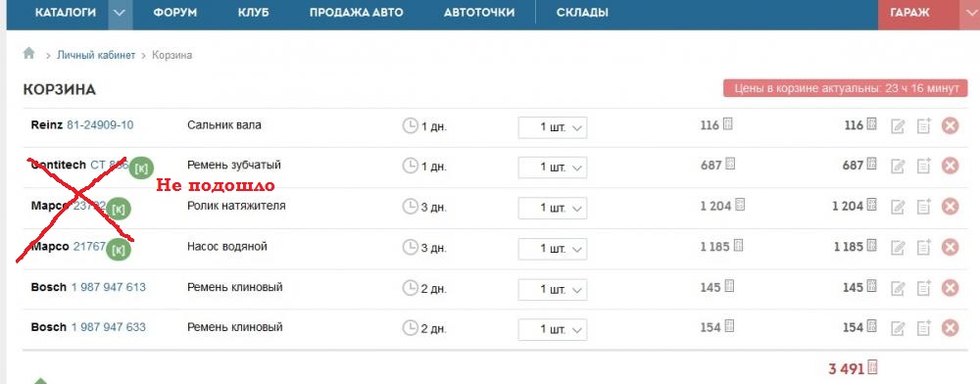Add note to Mapco water pump row
980x384 pixels.
(x=924, y=247)
